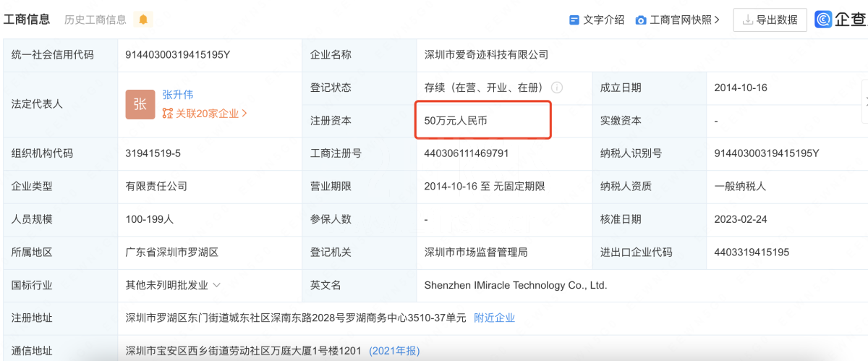Click the download icon in 导出数据
868x361 pixels.
pos(746,20)
